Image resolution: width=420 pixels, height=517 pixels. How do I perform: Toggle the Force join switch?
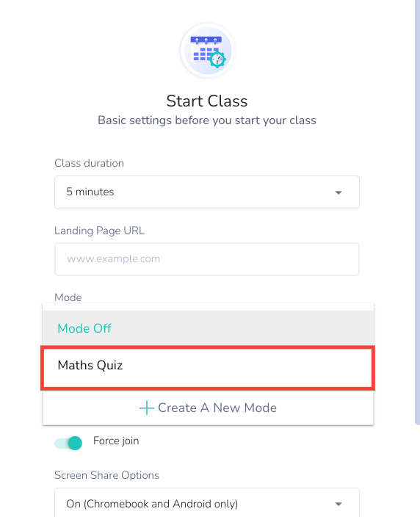pyautogui.click(x=68, y=443)
